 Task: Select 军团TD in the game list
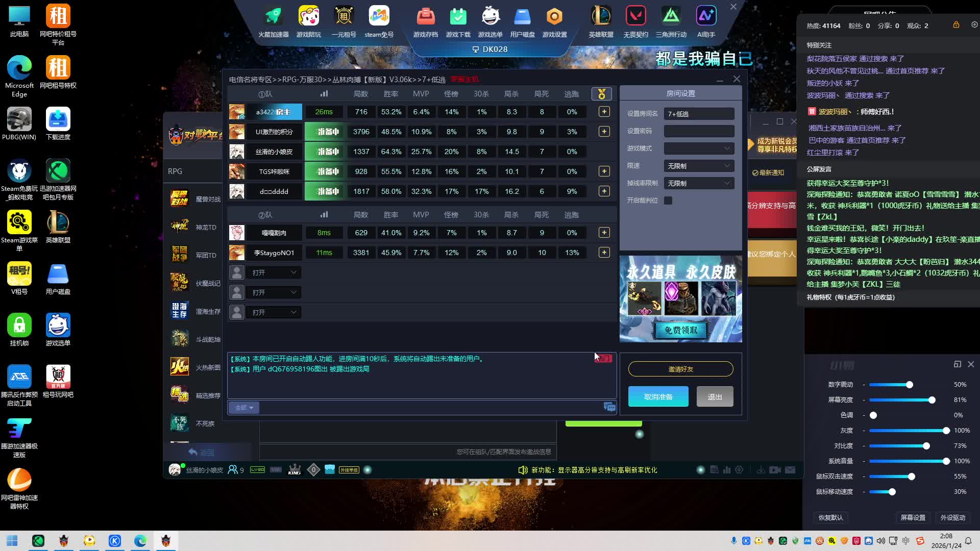[x=196, y=255]
